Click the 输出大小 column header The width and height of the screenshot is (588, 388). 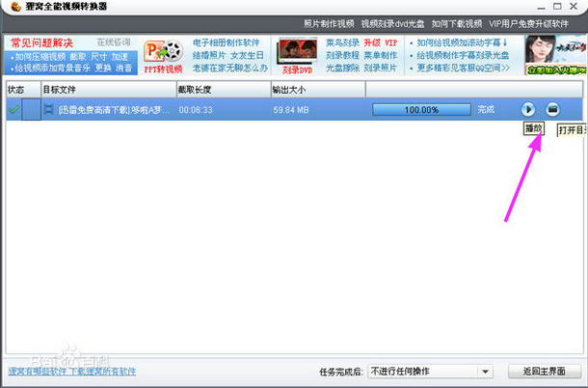click(318, 90)
